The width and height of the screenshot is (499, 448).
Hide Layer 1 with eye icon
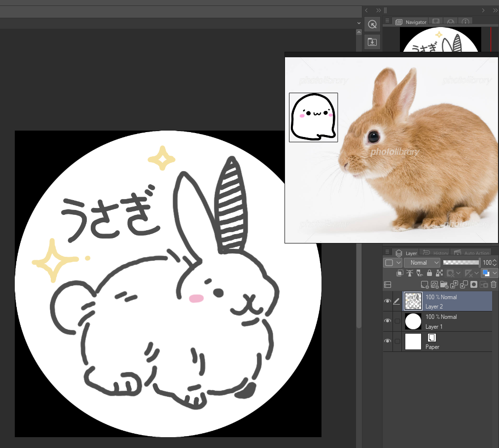[388, 321]
